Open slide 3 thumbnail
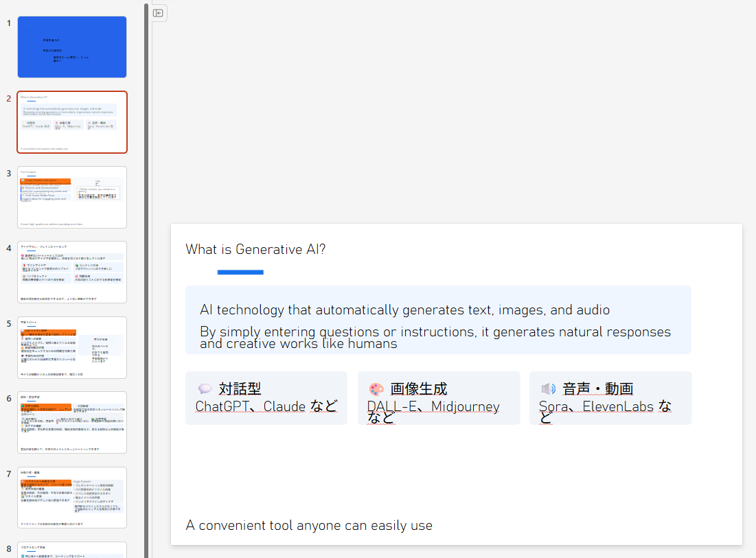 72,197
